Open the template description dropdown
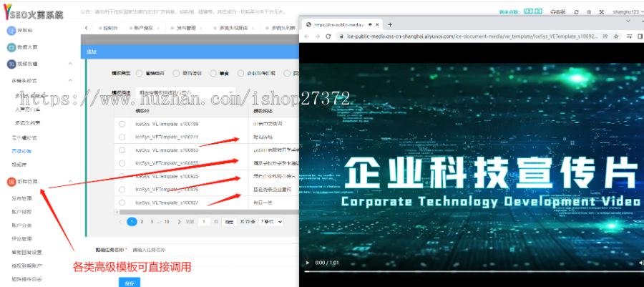The width and height of the screenshot is (644, 287). (185, 93)
